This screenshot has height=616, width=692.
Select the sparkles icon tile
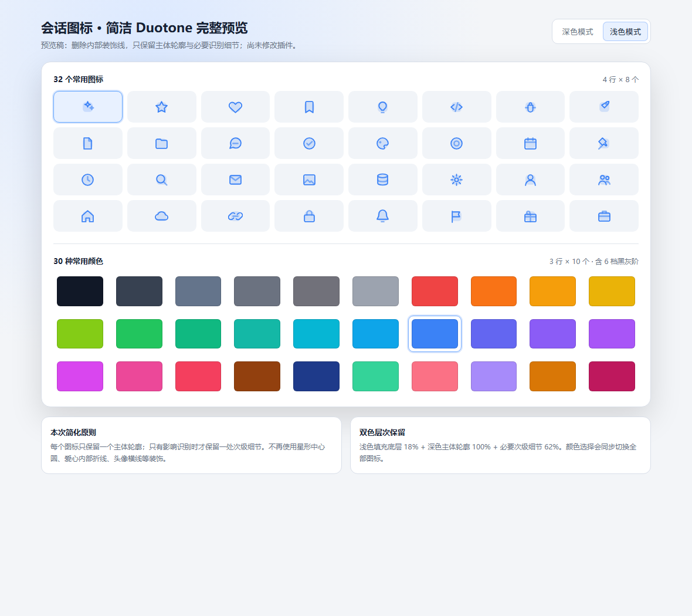coord(88,107)
